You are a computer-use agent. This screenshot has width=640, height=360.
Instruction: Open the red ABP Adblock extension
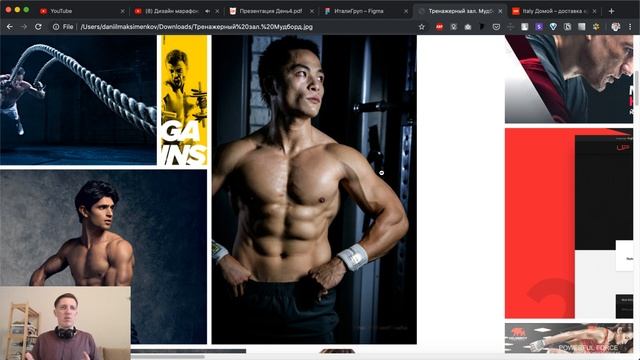[439, 27]
